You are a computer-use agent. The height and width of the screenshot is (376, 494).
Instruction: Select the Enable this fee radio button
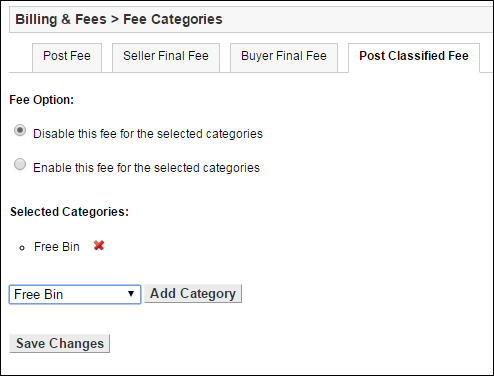pyautogui.click(x=20, y=164)
